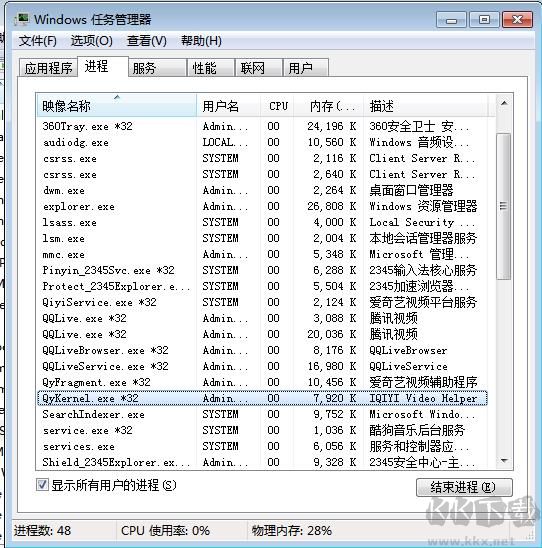
Task: Toggle 显示所有用户的进程 checkbox
Action: [42, 485]
